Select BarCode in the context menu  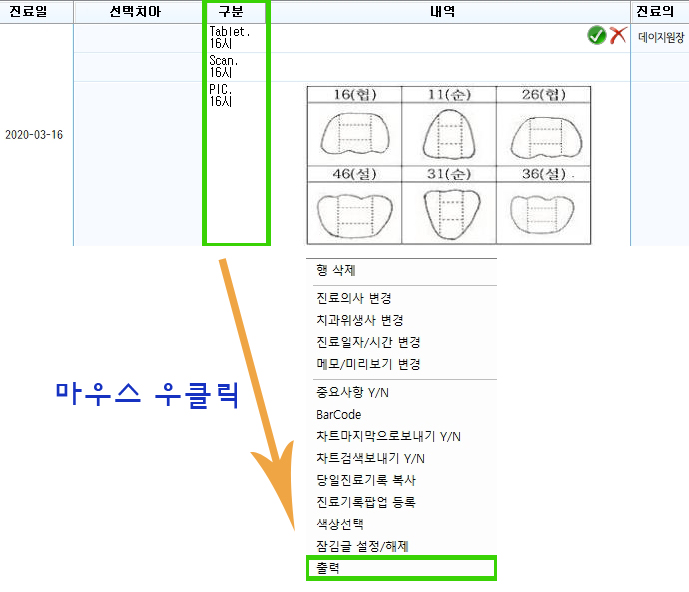click(338, 414)
